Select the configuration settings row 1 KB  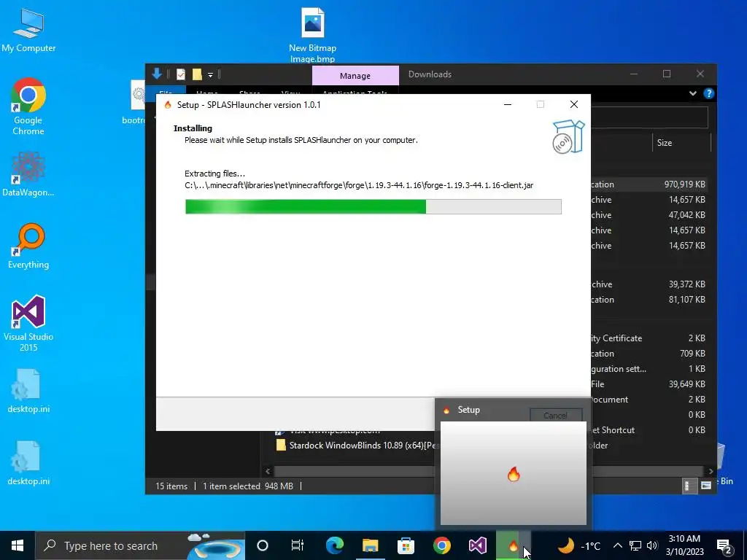point(650,368)
